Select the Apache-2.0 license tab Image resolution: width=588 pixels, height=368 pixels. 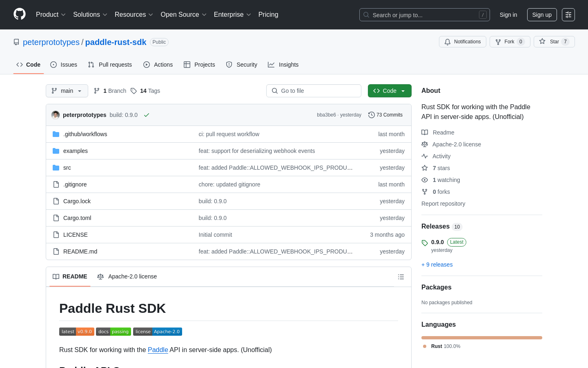(127, 277)
